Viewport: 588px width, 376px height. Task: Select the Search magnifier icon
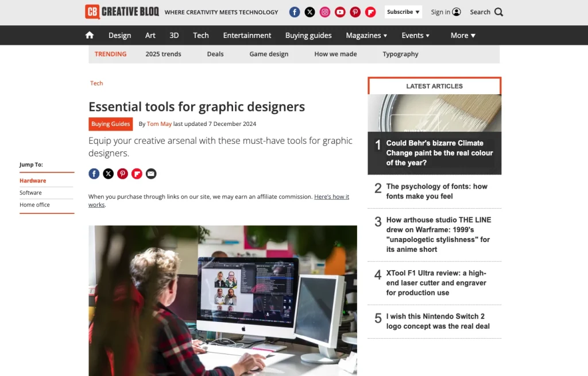(x=498, y=11)
